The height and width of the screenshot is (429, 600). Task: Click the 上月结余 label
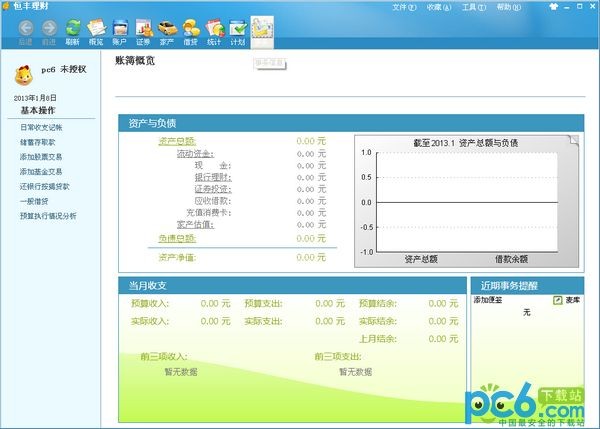pos(378,339)
